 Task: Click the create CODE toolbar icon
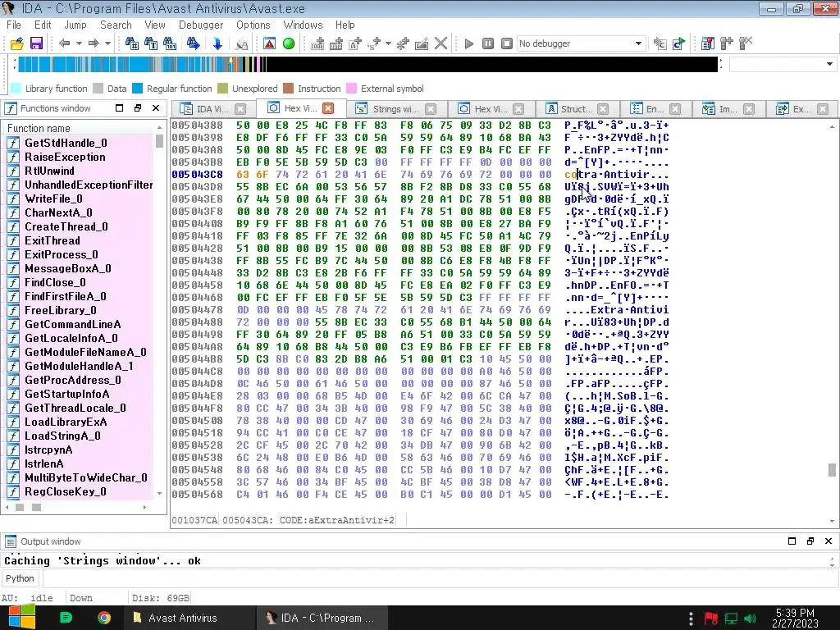tap(317, 43)
